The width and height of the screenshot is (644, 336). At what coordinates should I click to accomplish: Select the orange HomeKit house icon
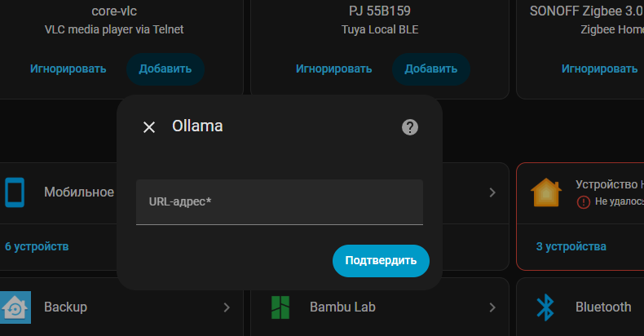tap(546, 192)
